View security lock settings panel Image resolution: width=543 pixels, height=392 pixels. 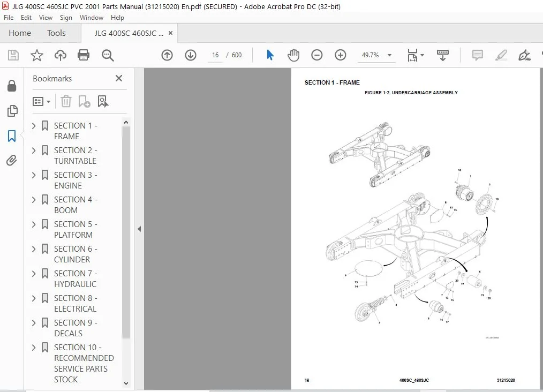click(x=12, y=86)
